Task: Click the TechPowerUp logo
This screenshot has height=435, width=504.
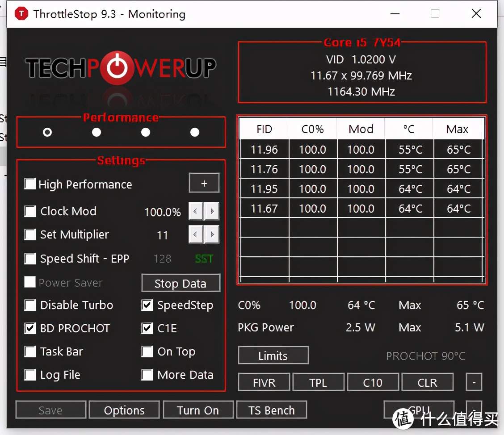Action: point(120,68)
